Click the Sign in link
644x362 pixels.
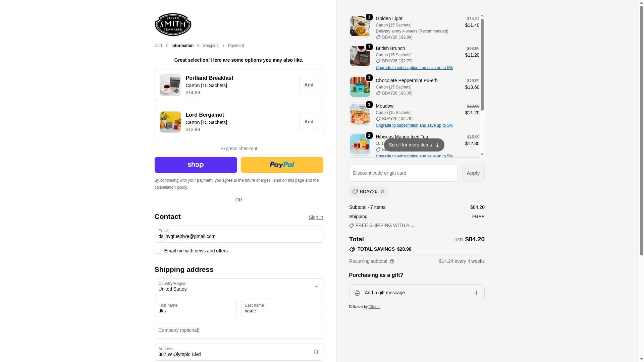point(316,217)
